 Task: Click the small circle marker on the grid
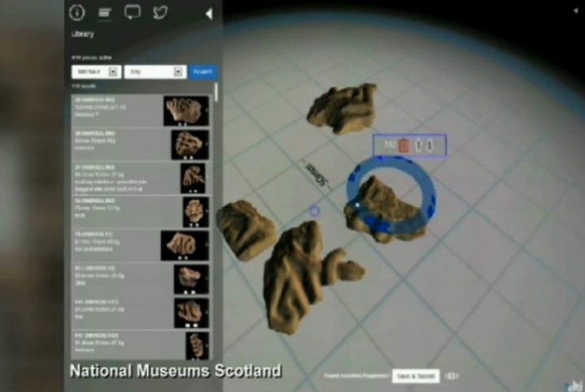coord(315,212)
